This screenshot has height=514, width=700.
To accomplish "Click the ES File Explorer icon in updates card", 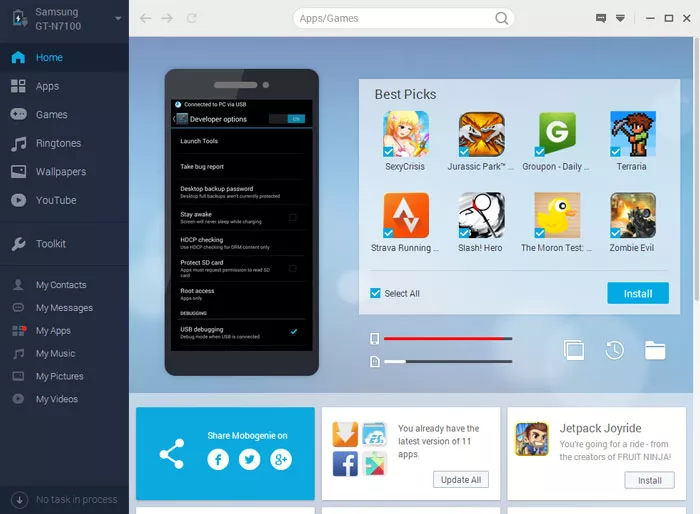I will coord(374,434).
